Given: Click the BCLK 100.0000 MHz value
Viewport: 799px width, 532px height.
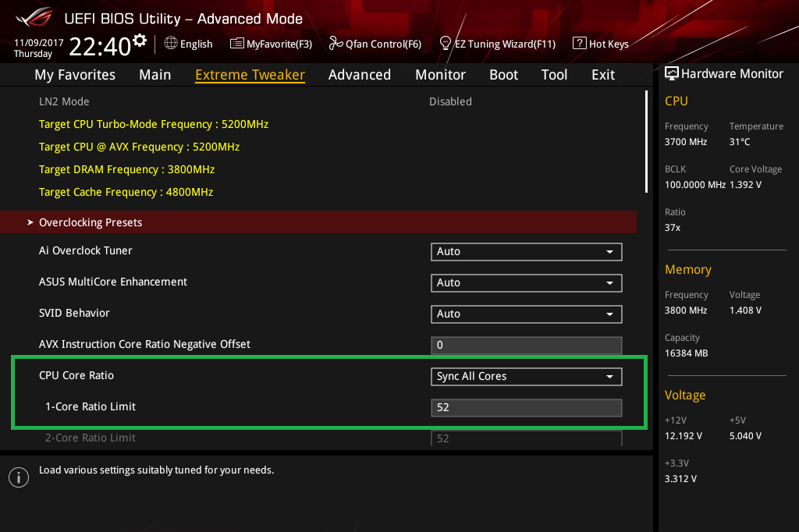Looking at the screenshot, I should [x=695, y=185].
